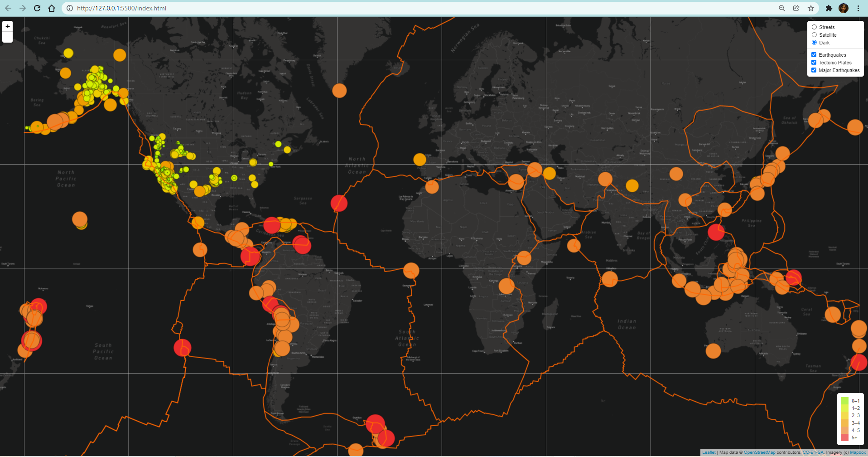Select the Dark base map

pyautogui.click(x=814, y=43)
